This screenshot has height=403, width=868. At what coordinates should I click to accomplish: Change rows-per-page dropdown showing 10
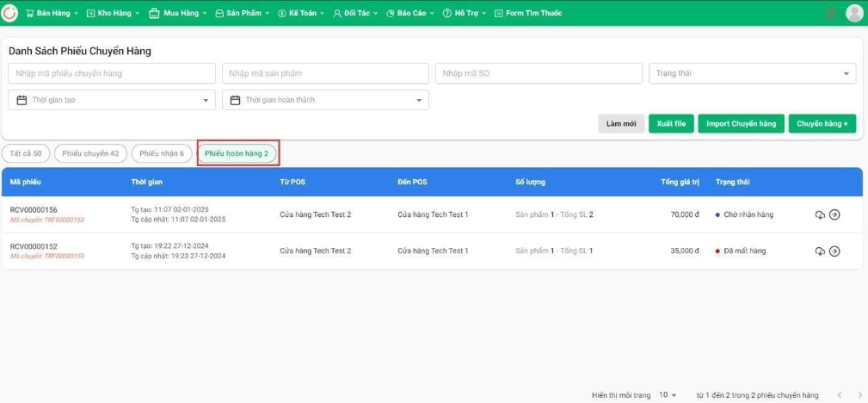click(668, 394)
